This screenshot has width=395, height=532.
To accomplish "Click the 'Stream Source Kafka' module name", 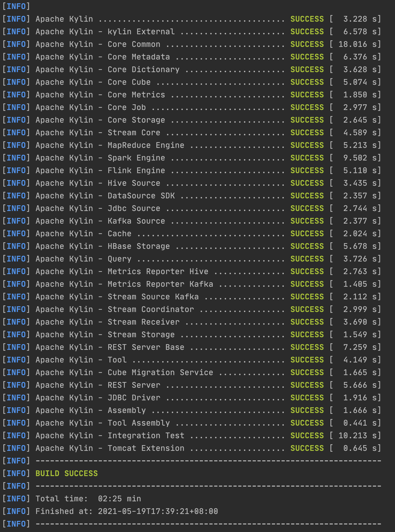I will (153, 297).
